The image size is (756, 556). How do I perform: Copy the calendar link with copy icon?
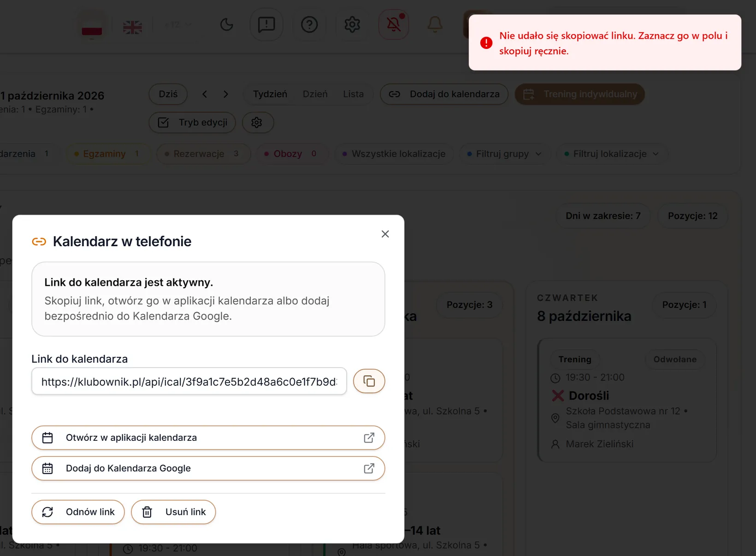(369, 381)
